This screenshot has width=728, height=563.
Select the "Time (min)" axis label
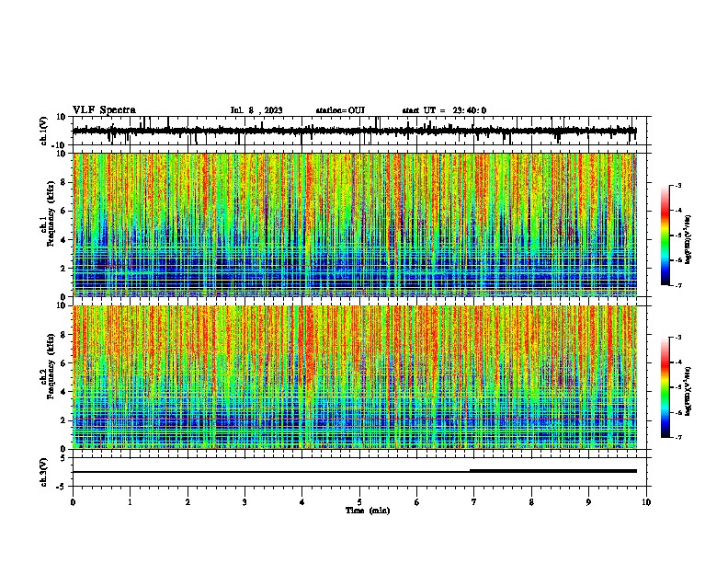(368, 511)
